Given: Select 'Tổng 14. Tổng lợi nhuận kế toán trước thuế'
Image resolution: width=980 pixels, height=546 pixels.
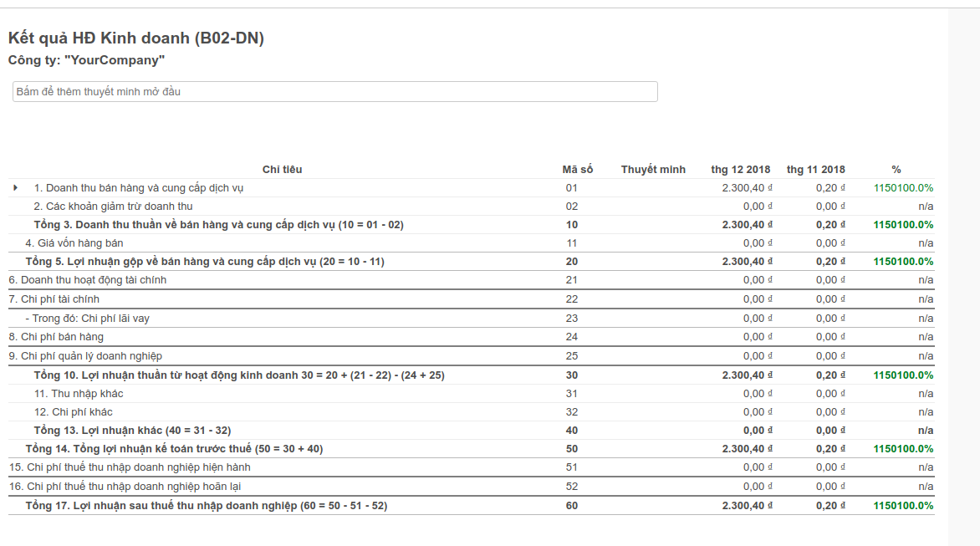Looking at the screenshot, I should click(175, 448).
